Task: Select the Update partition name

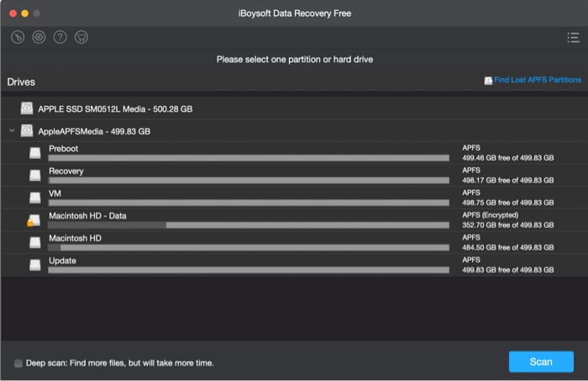Action: [x=62, y=261]
